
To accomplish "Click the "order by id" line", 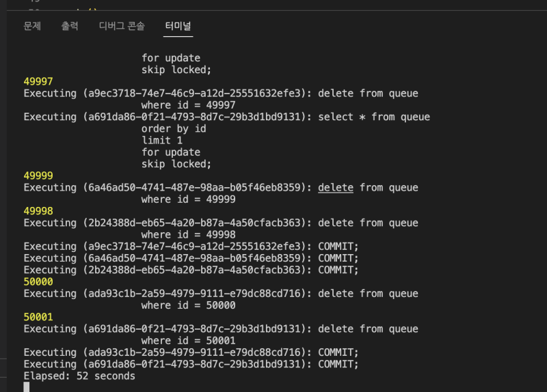I will pos(174,128).
